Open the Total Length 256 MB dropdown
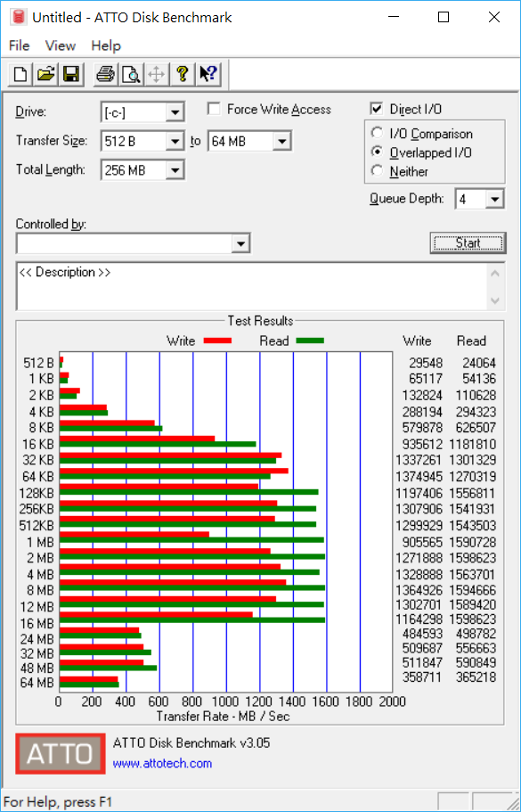 pyautogui.click(x=175, y=170)
